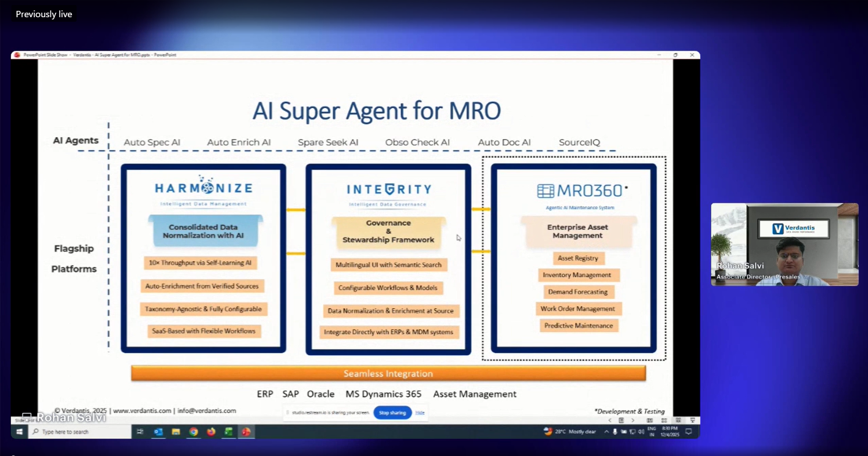Go to previous slide using the left arrow

point(610,421)
